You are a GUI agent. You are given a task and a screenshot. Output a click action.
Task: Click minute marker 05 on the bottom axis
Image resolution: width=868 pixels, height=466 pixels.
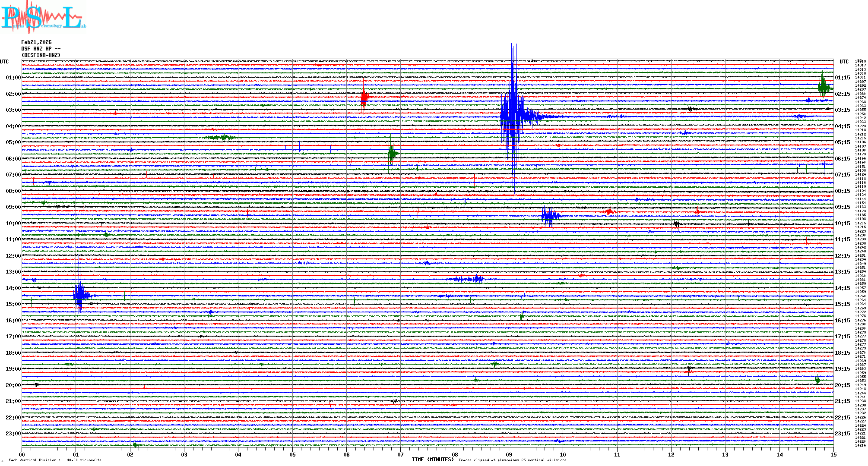[292, 454]
